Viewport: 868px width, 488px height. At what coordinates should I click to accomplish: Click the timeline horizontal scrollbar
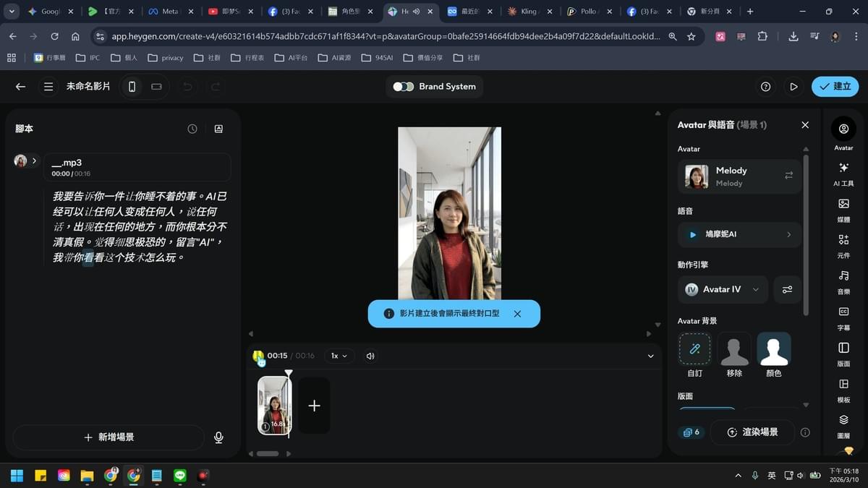(x=268, y=454)
